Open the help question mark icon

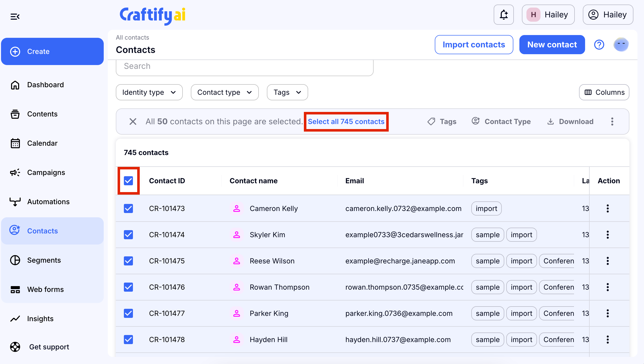pos(599,45)
